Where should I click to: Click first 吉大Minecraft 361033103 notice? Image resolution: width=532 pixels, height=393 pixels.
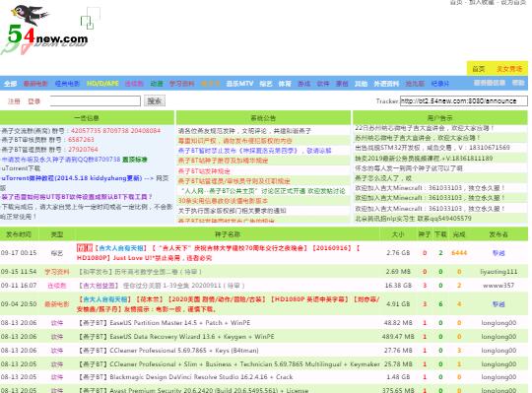[430, 187]
